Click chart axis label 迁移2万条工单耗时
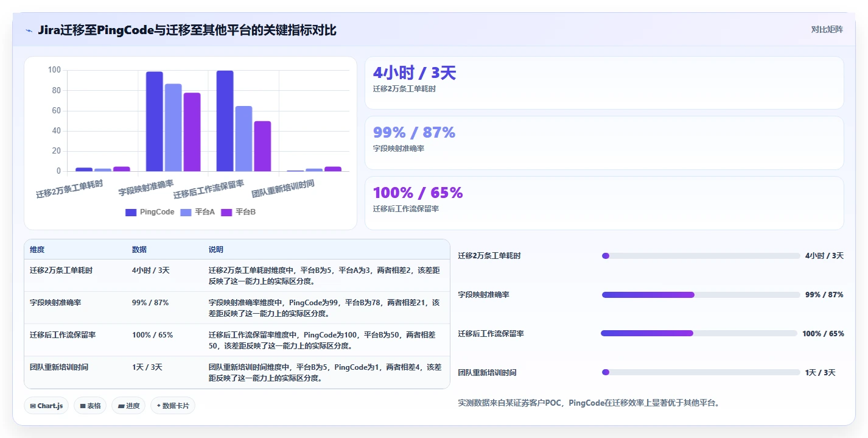Viewport: 868px width, 438px height. (x=69, y=189)
